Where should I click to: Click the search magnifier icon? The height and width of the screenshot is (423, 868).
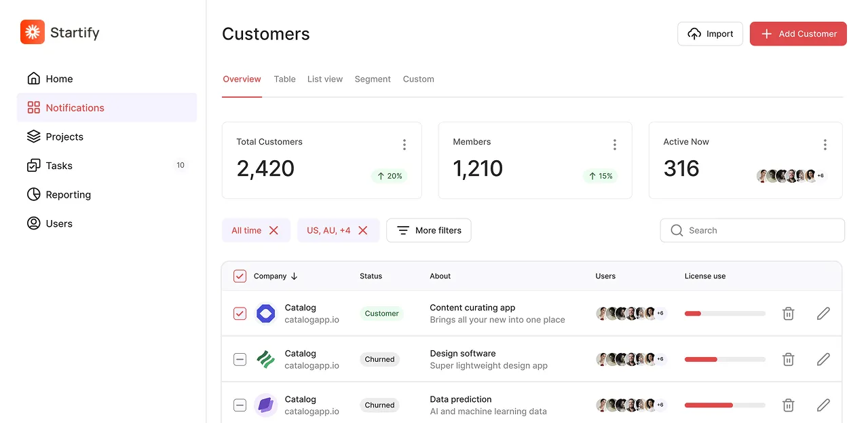coord(677,230)
